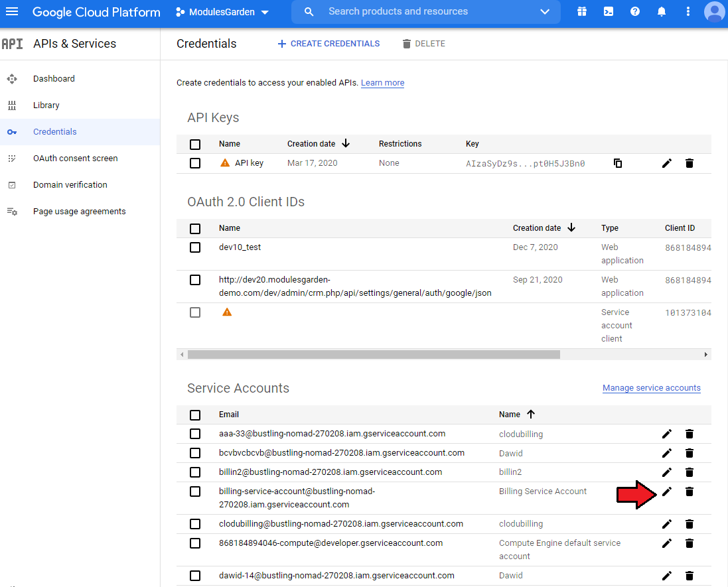The height and width of the screenshot is (587, 728).
Task: Click the left arrow of OAuth table scrollbar
Action: pos(182,354)
